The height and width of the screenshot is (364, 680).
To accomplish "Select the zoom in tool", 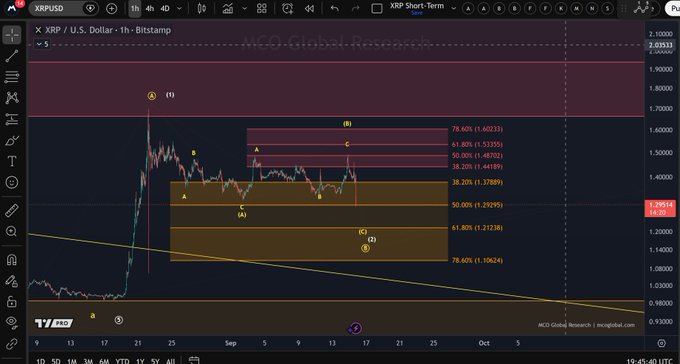I will pyautogui.click(x=12, y=232).
